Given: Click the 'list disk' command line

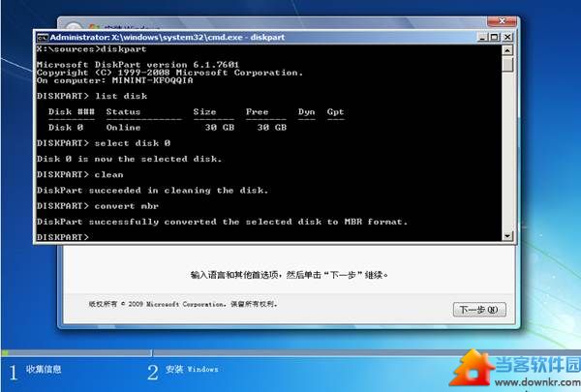Looking at the screenshot, I should [92, 96].
